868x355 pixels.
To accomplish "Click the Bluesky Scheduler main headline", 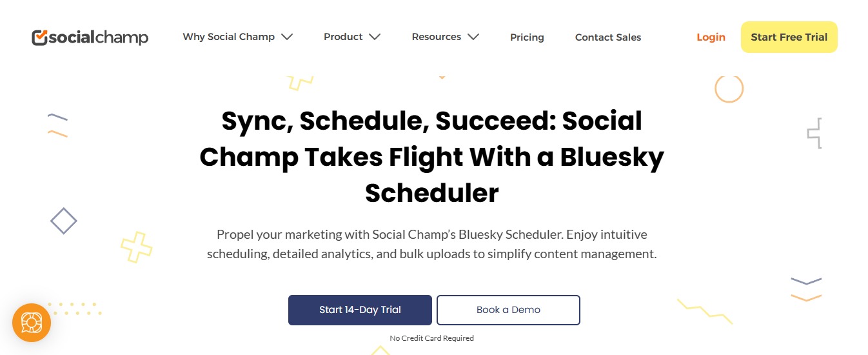I will 431,157.
